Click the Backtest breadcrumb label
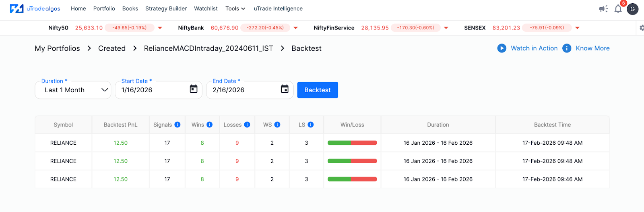The width and height of the screenshot is (644, 212). [306, 48]
